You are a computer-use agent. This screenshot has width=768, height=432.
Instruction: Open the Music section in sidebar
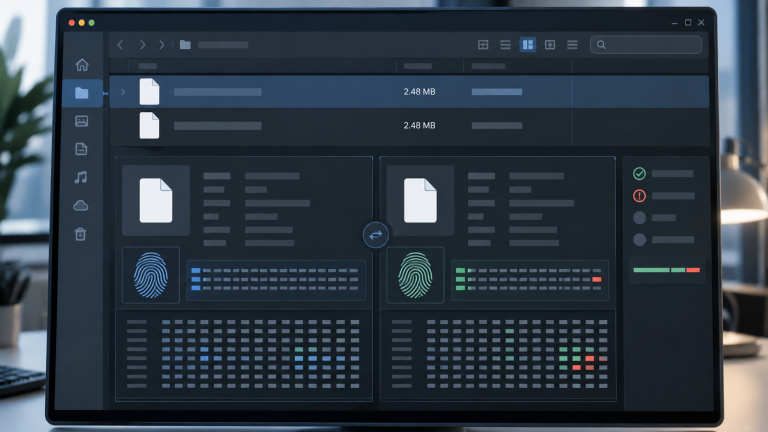pyautogui.click(x=81, y=177)
